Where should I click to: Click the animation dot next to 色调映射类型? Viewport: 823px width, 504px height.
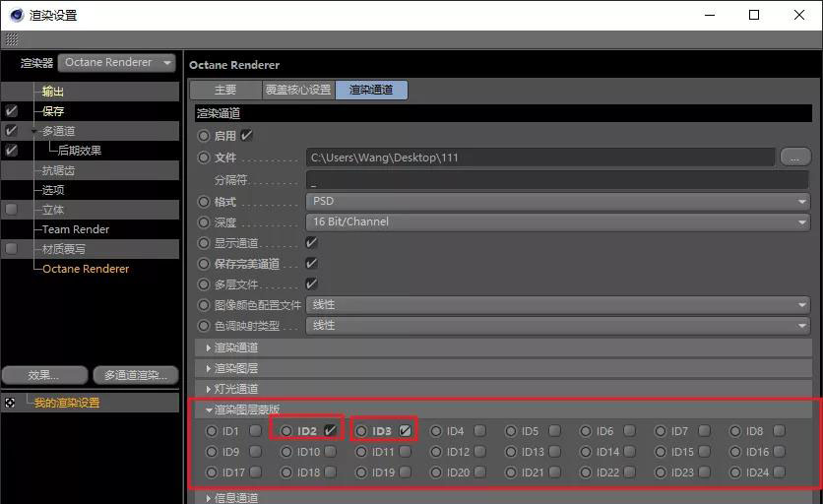(x=204, y=326)
